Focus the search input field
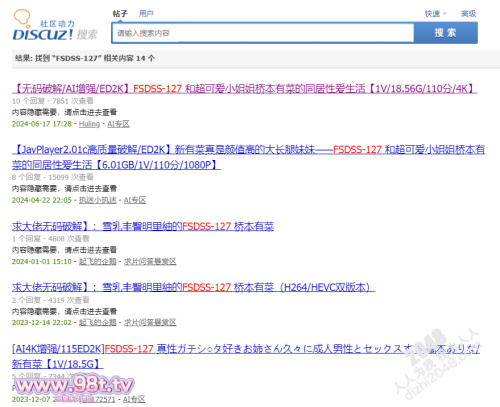500x407 pixels. 263,33
